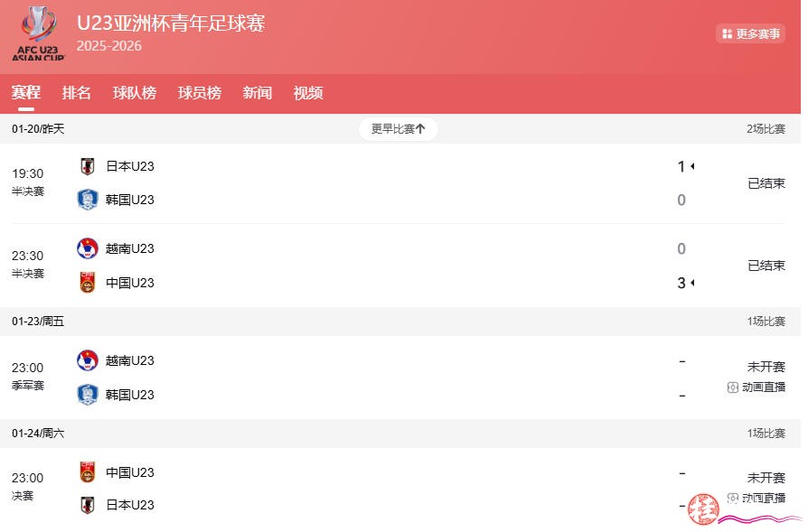Viewport: 808px width, 532px height.
Task: Click China U23 crest in the final
Action: (x=87, y=472)
